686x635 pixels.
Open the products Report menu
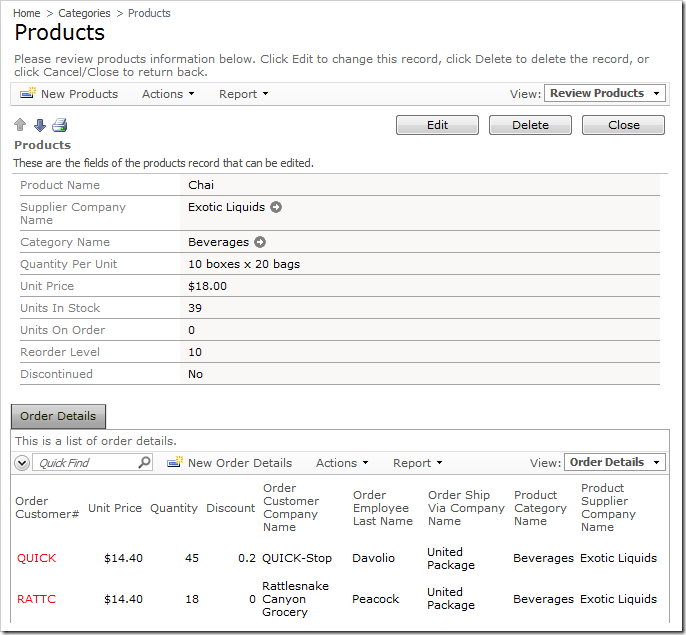pos(244,94)
